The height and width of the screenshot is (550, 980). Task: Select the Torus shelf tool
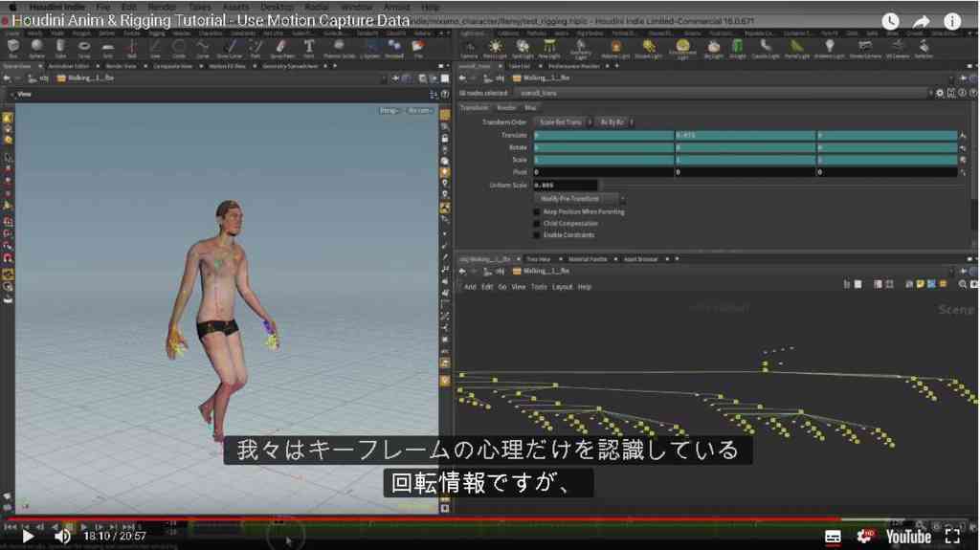[x=84, y=48]
